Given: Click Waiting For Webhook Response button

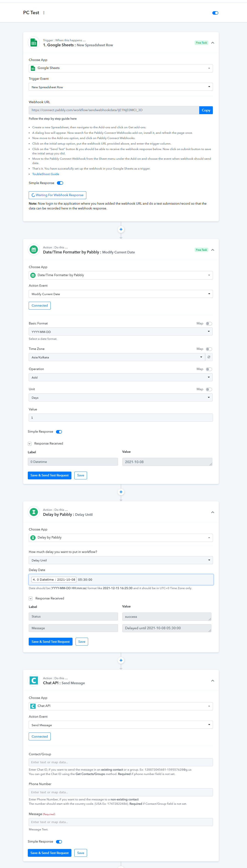Looking at the screenshot, I should [57, 195].
